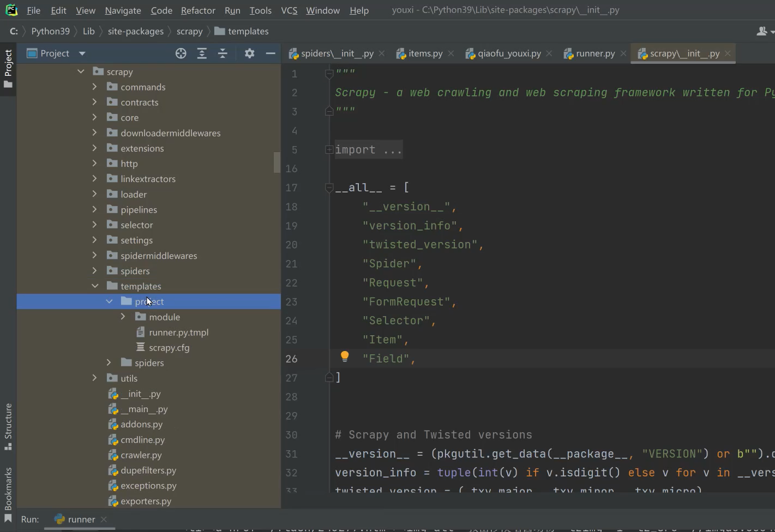The width and height of the screenshot is (775, 532).
Task: Collapse the selected project folder
Action: coord(109,301)
